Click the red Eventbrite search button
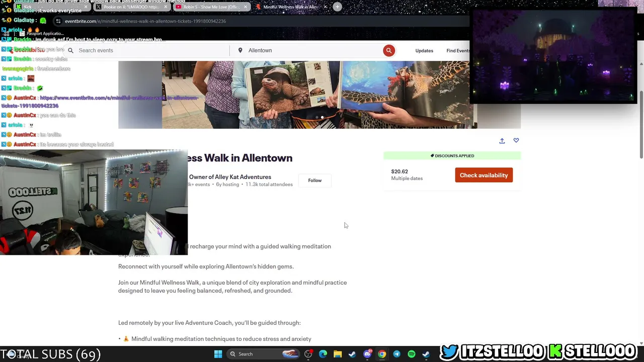644x362 pixels. [x=389, y=50]
